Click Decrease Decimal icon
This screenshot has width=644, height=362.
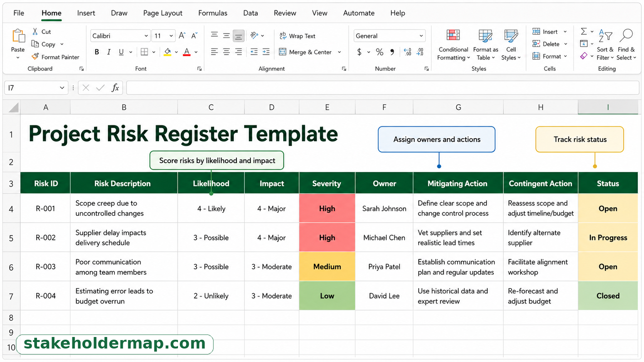pos(420,52)
